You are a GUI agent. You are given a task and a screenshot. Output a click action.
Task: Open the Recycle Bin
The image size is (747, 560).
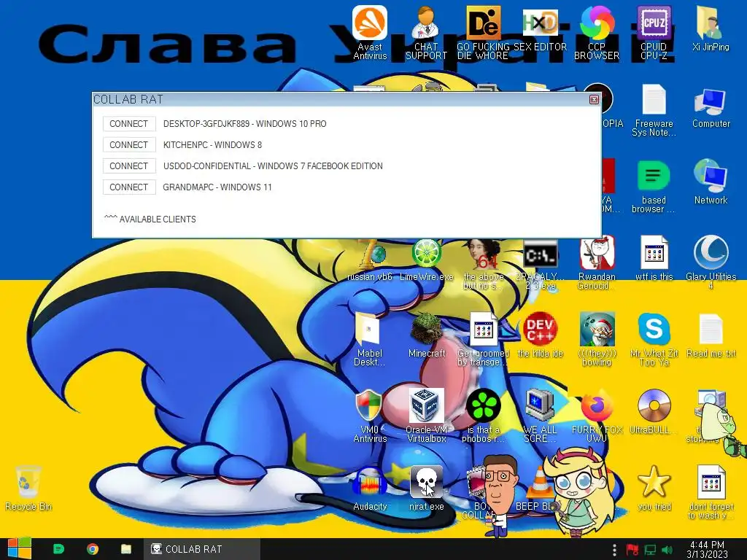[x=28, y=489]
